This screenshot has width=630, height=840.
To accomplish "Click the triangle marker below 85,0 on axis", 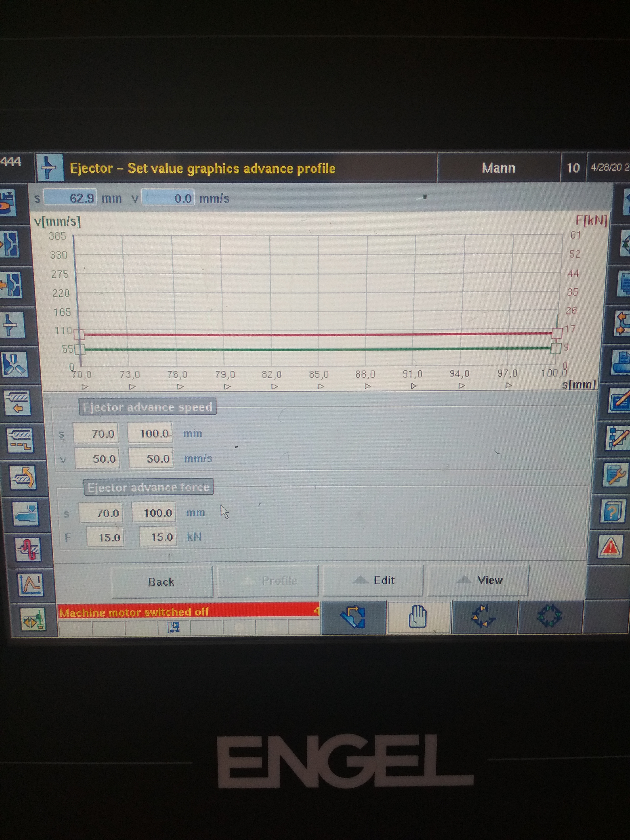I will (320, 386).
